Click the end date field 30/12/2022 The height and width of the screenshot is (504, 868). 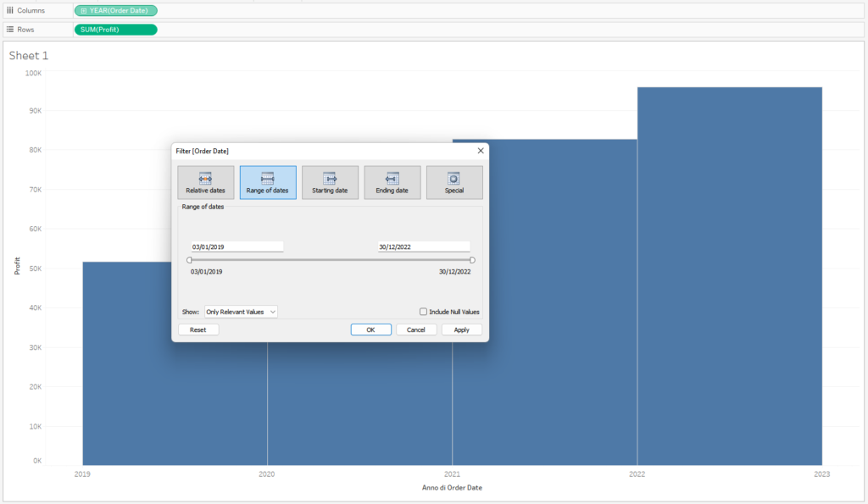pyautogui.click(x=424, y=246)
